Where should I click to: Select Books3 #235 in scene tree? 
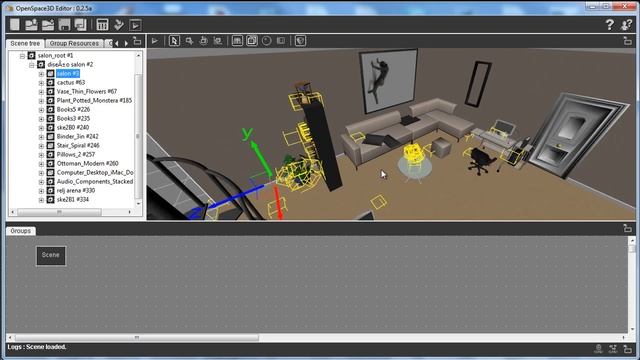point(73,118)
